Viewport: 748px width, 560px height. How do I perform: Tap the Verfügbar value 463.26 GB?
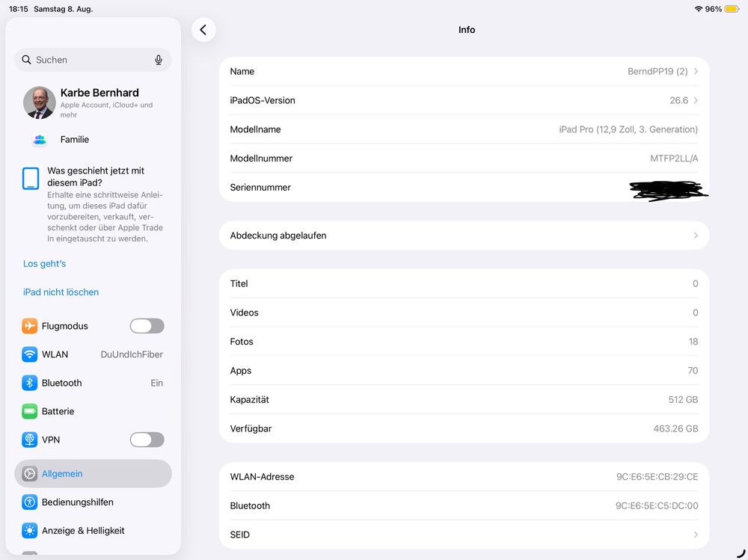click(675, 429)
